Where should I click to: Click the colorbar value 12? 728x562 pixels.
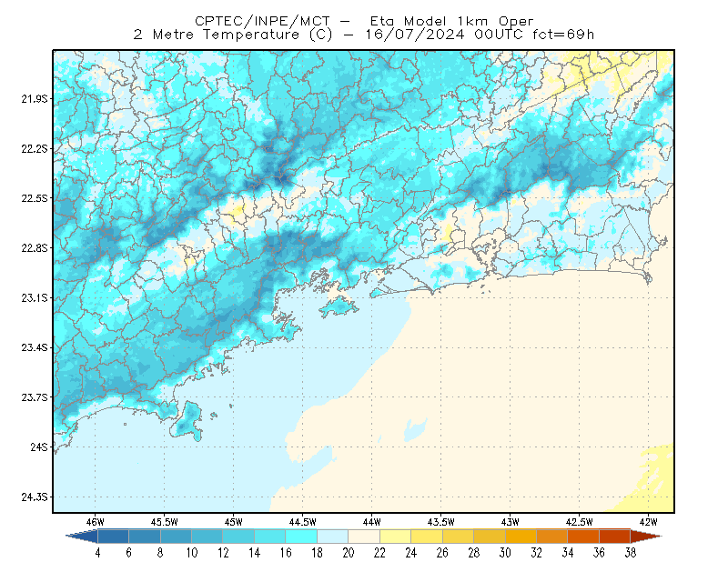[223, 553]
